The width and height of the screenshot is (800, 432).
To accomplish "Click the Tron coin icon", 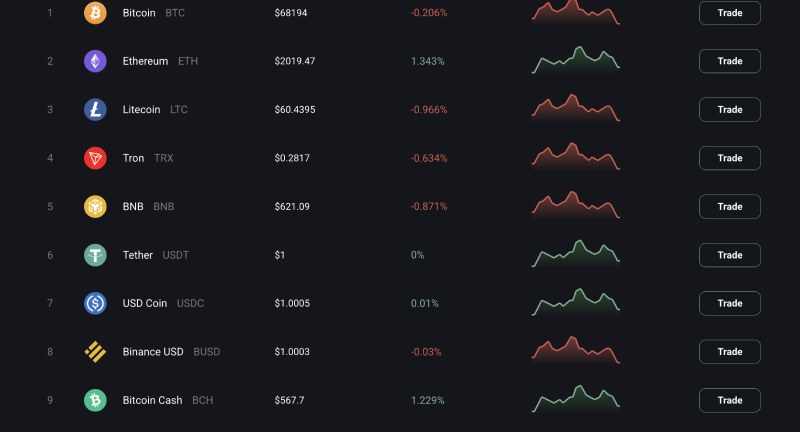I will click(95, 158).
